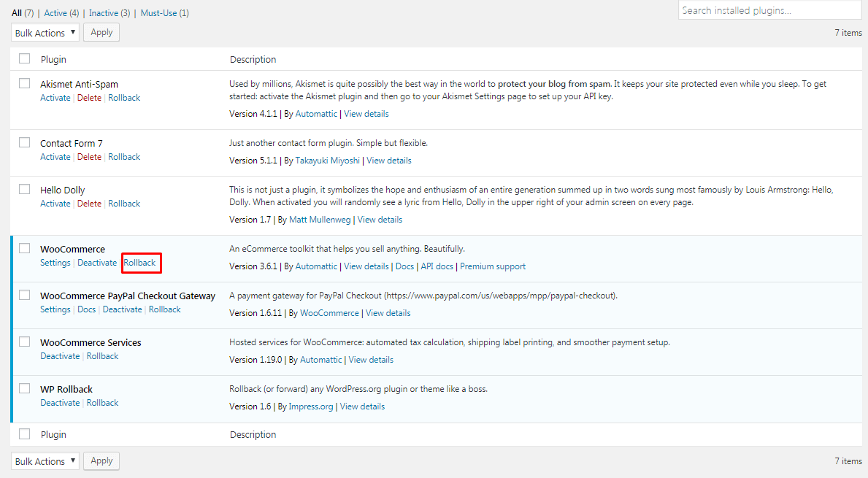Focus the Search installed plugins field
The width and height of the screenshot is (868, 478).
coord(769,10)
